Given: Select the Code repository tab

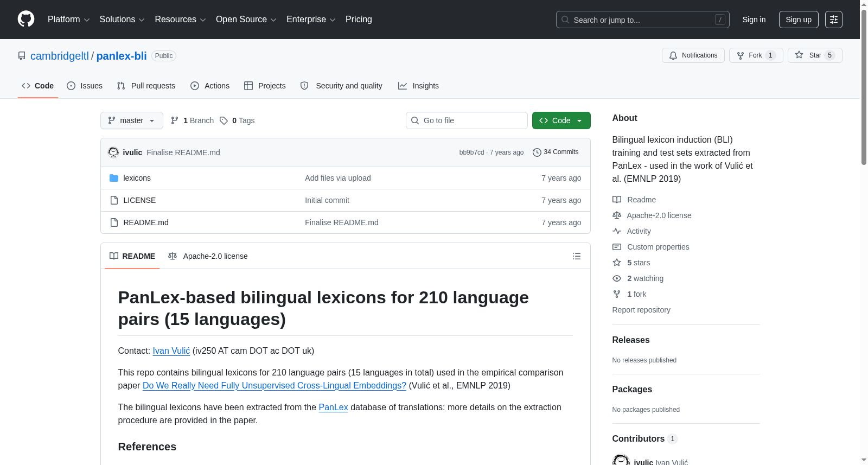Looking at the screenshot, I should [38, 86].
